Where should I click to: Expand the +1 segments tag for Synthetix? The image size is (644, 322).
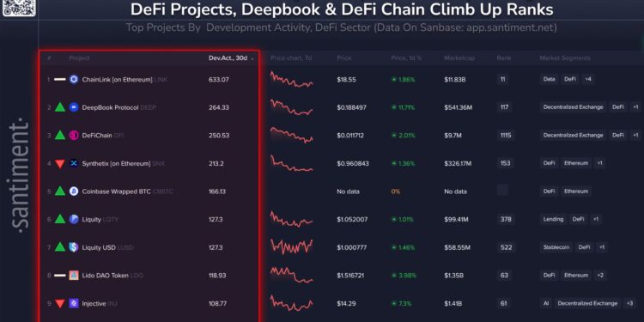pos(599,163)
